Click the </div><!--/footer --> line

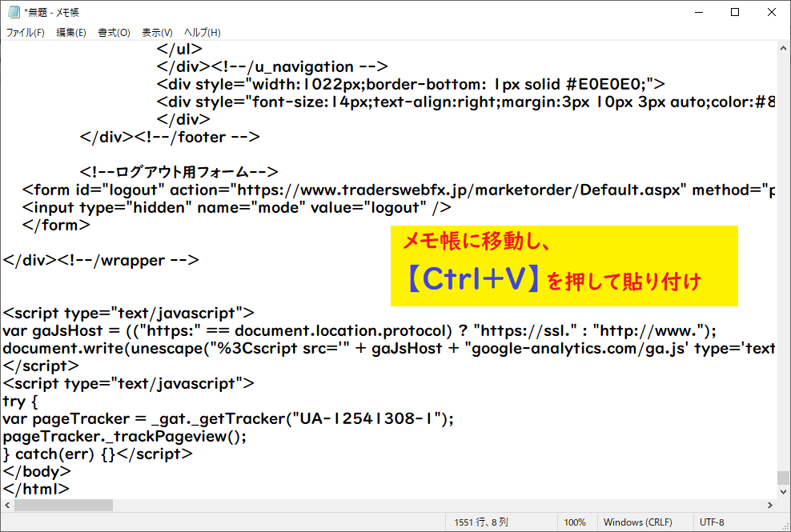click(x=170, y=137)
